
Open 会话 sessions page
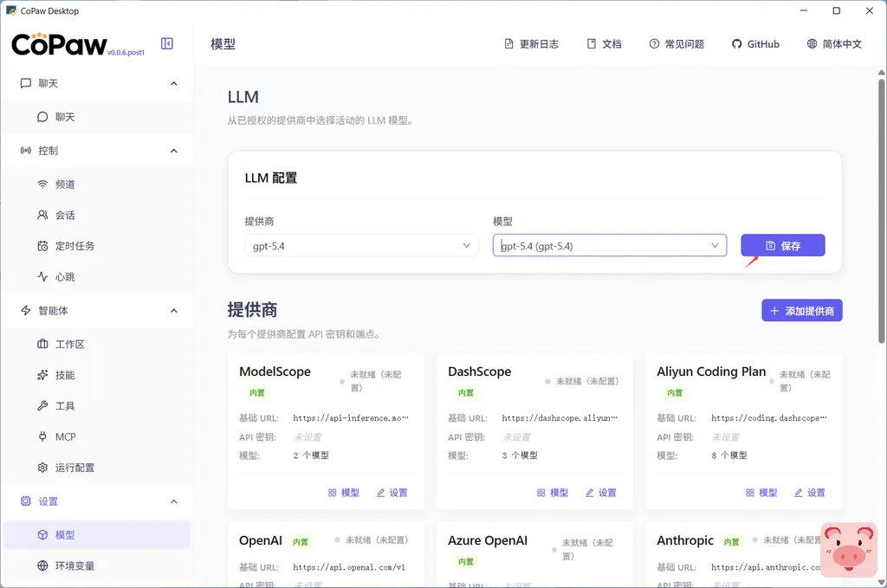tap(97, 216)
